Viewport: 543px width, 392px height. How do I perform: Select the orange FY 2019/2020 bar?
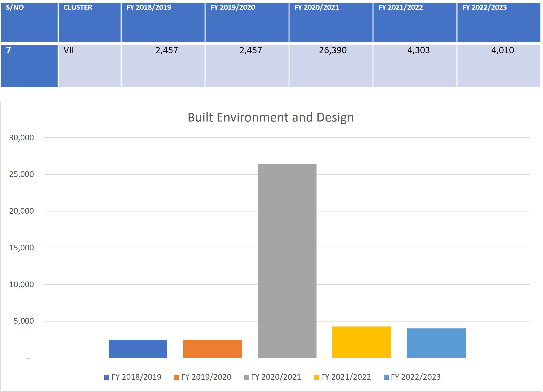pos(212,349)
